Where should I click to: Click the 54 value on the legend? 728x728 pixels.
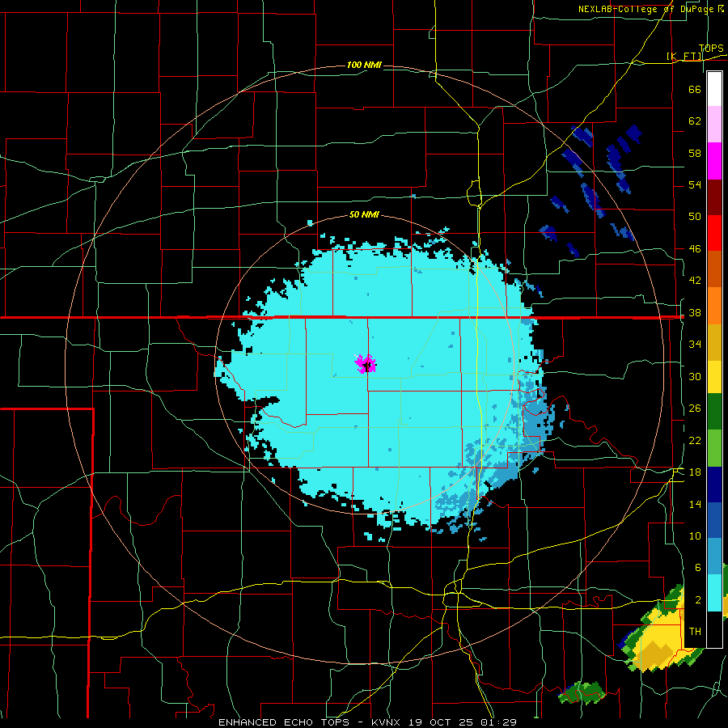click(x=695, y=184)
